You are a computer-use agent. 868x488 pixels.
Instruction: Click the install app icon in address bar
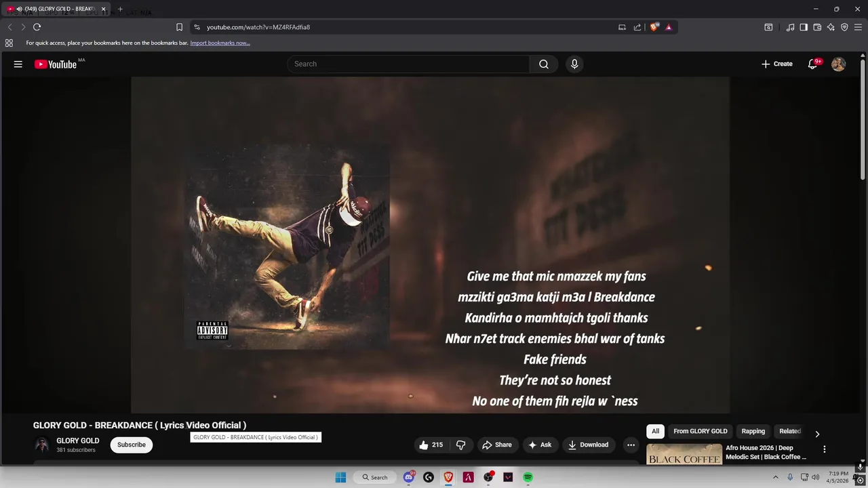(x=622, y=27)
